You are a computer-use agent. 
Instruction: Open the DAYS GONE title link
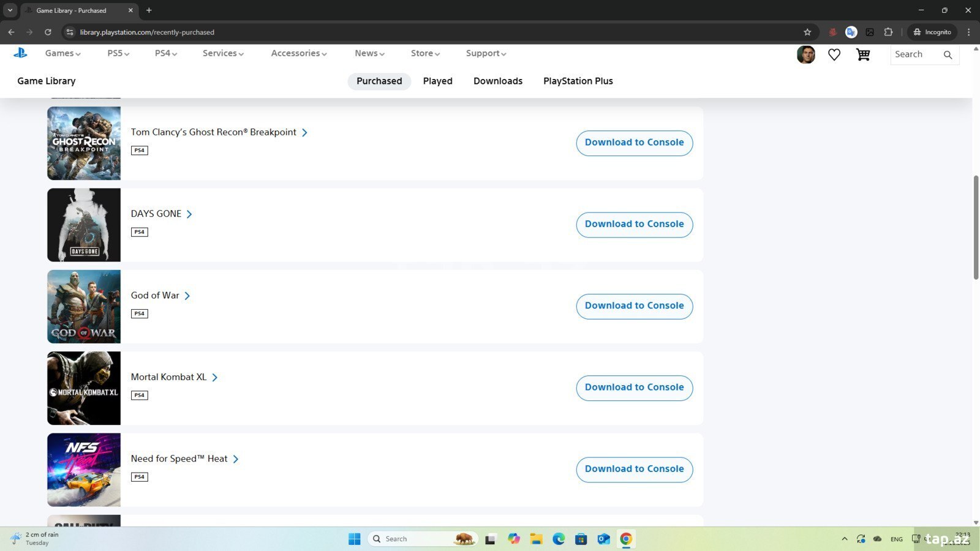pos(161,214)
